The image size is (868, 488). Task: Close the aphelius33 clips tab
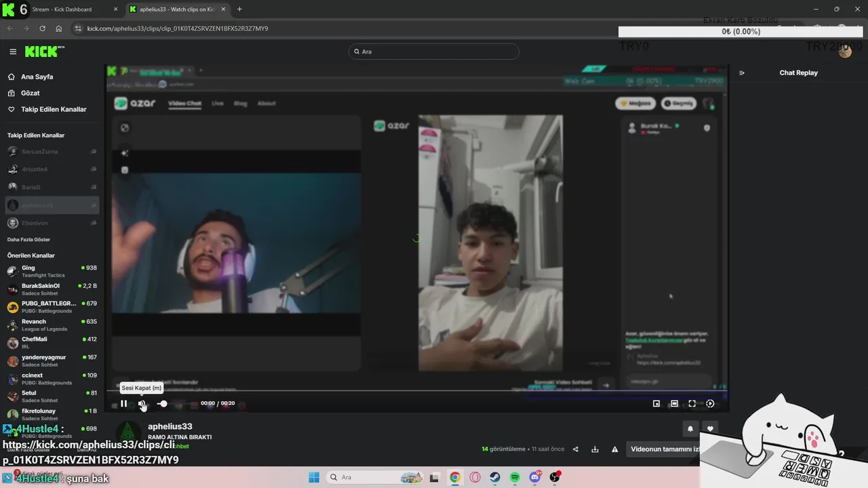[x=223, y=9]
